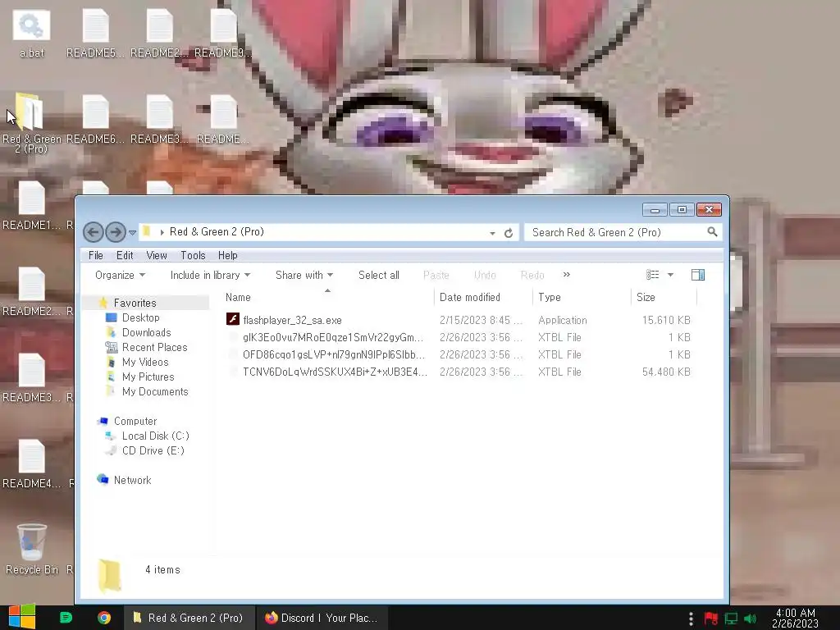Open the Organize dropdown
Screen dimensions: 840x630
(x=120, y=275)
